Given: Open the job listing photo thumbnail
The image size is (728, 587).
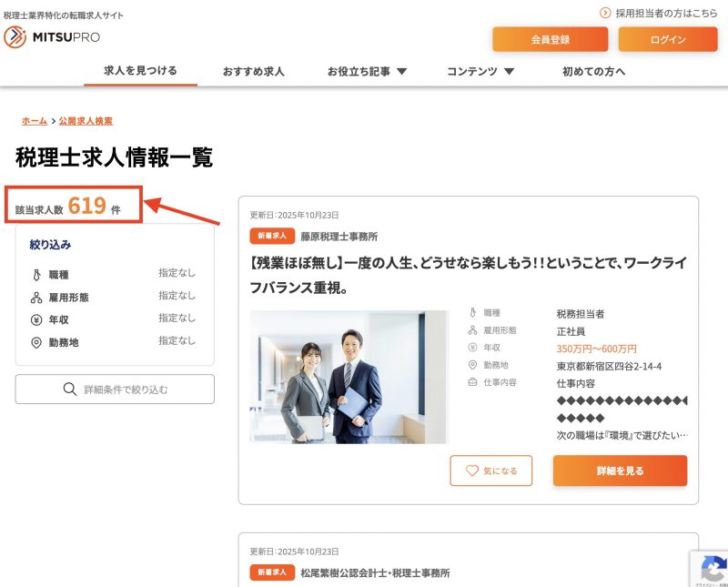Looking at the screenshot, I should pyautogui.click(x=349, y=377).
